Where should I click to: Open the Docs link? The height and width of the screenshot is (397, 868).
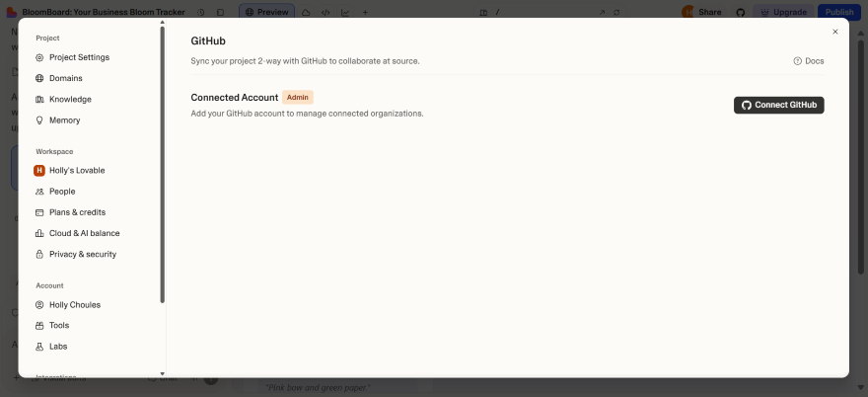(809, 61)
